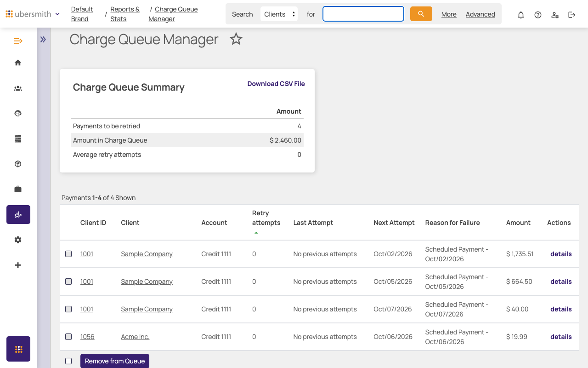Open the Clients search type dropdown

(x=279, y=14)
